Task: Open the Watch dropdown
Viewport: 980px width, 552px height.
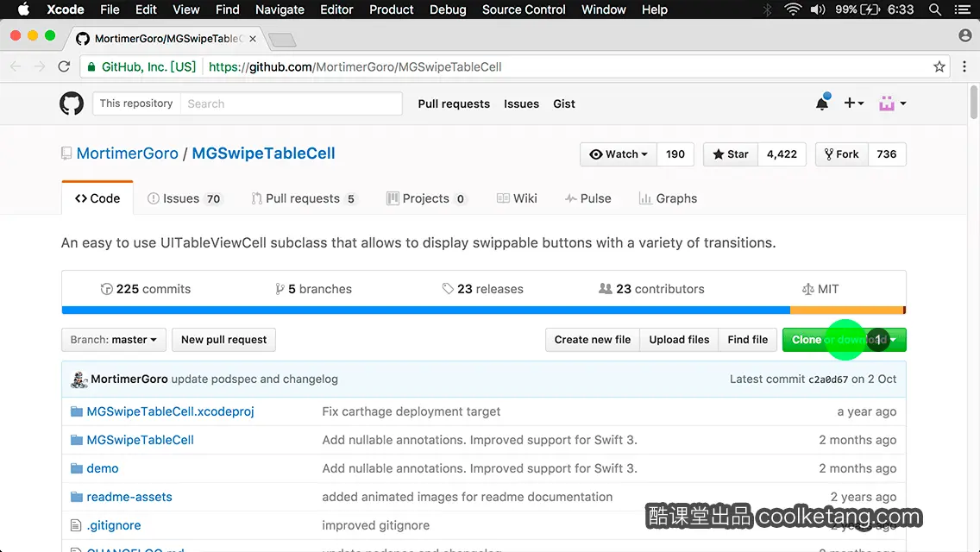Action: [619, 154]
